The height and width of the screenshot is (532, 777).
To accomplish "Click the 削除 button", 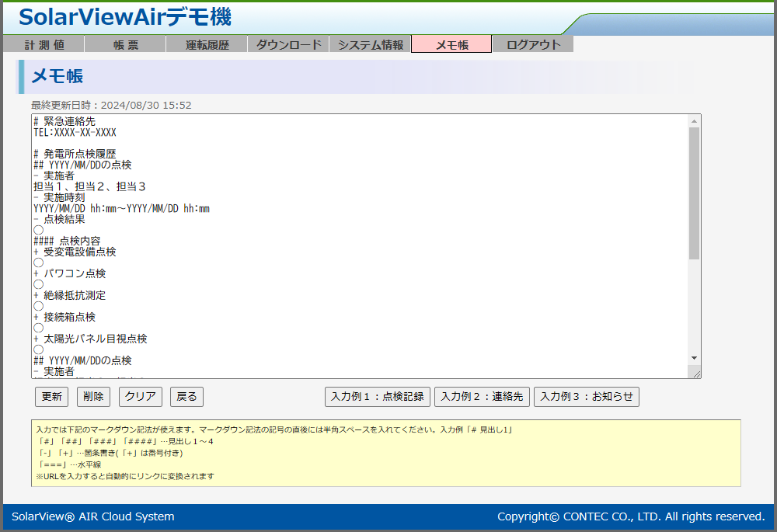I will (93, 397).
